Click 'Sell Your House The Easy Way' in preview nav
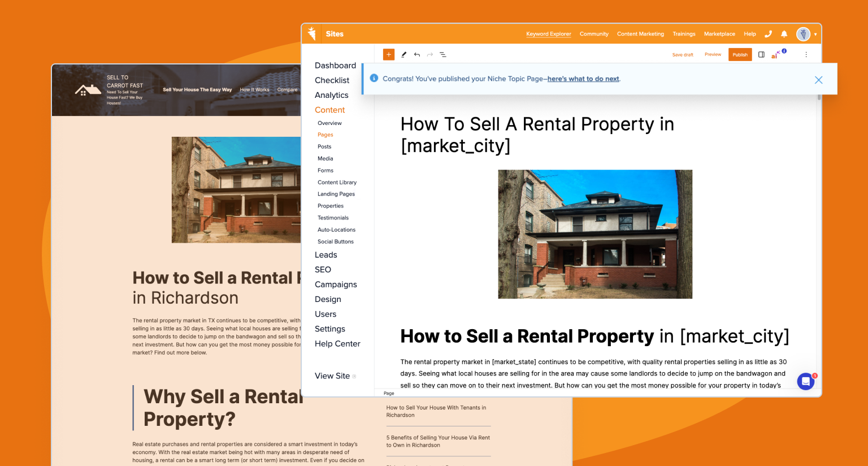Image resolution: width=868 pixels, height=466 pixels. point(197,89)
